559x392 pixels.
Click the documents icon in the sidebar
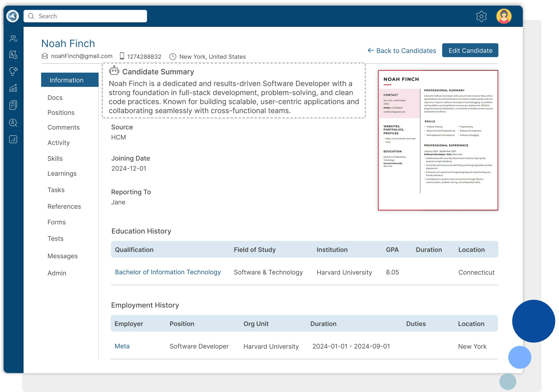point(13,105)
